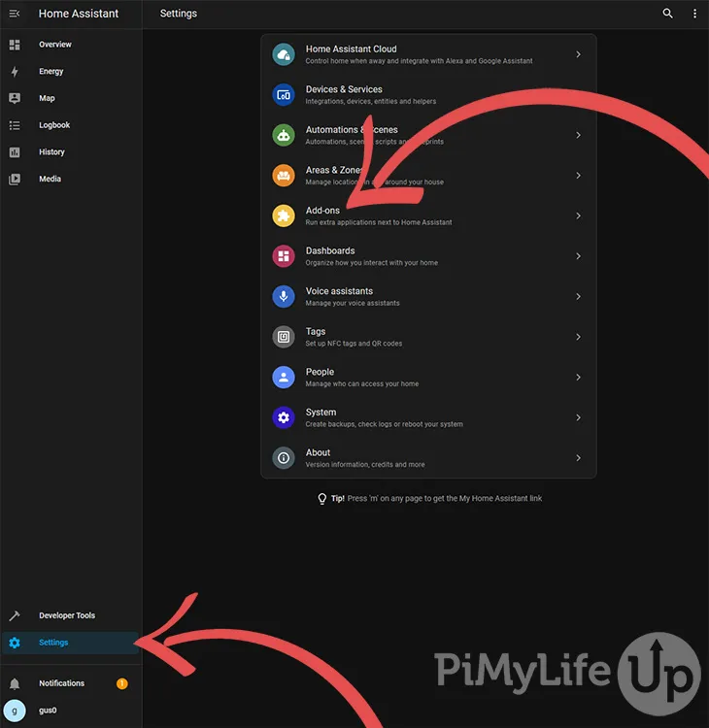Click the My Home Assistant tip text

pyautogui.click(x=444, y=499)
